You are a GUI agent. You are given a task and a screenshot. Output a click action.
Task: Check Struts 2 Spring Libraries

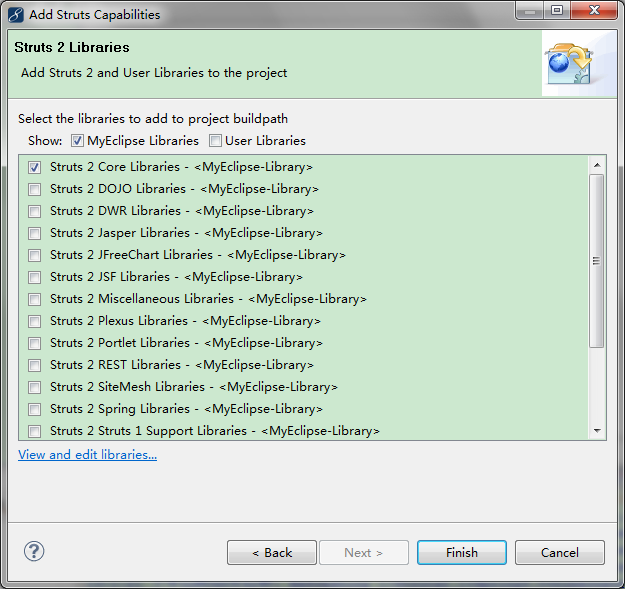[x=35, y=409]
